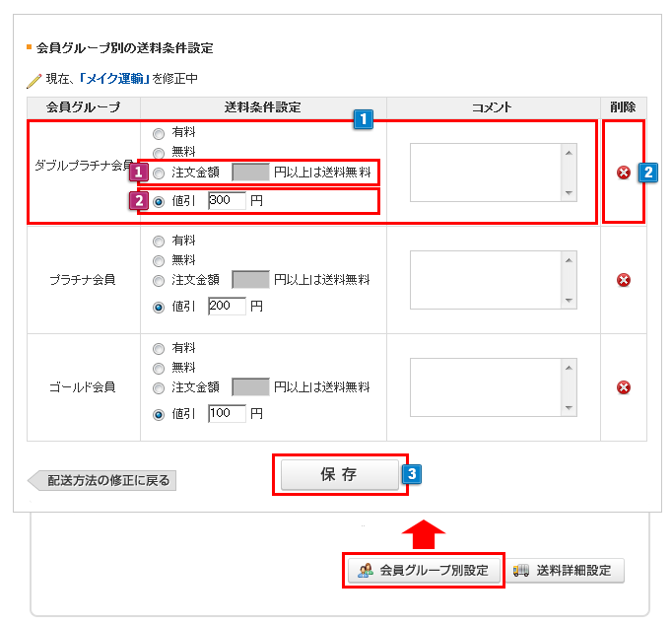Screen dimensions: 672x625
Task: Click scrollbar down arrow in プラチナ会員 comment box
Action: tap(568, 301)
